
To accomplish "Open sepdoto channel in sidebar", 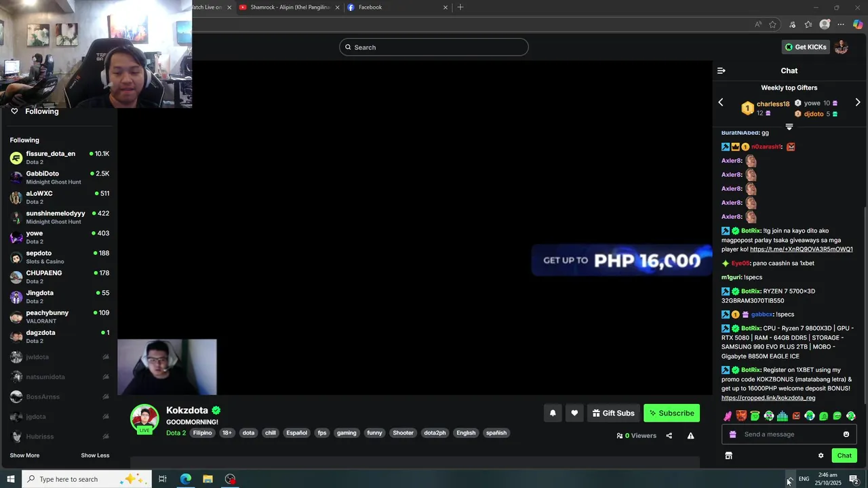I will (x=60, y=257).
